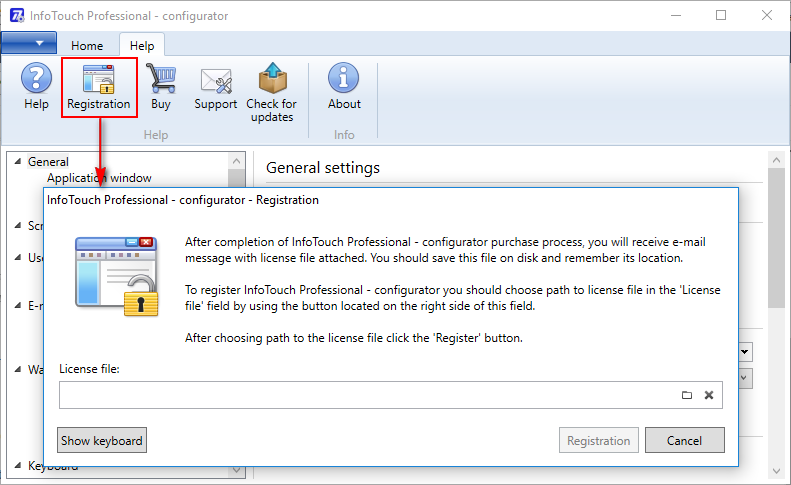Open the Buy shopping cart icon
The image size is (791, 485).
pyautogui.click(x=160, y=86)
